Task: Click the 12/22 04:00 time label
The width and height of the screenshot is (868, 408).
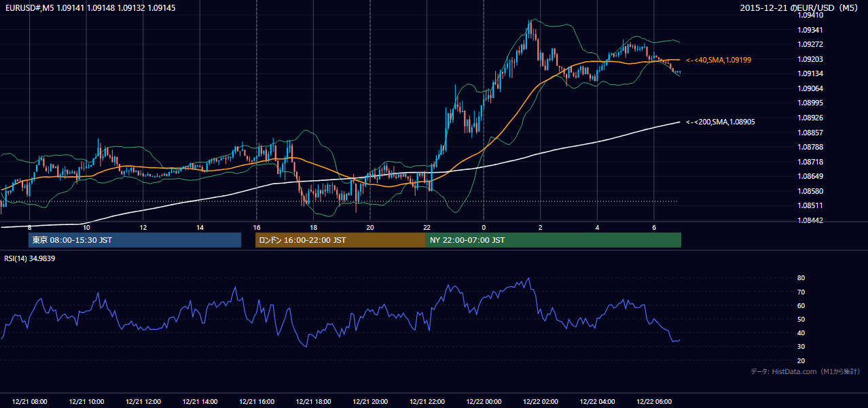Action: (x=597, y=402)
